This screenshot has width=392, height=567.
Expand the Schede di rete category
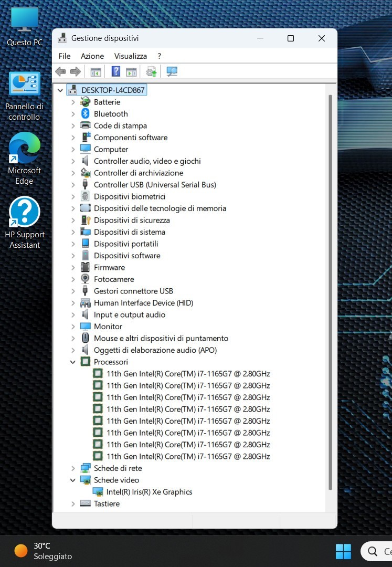(x=73, y=468)
